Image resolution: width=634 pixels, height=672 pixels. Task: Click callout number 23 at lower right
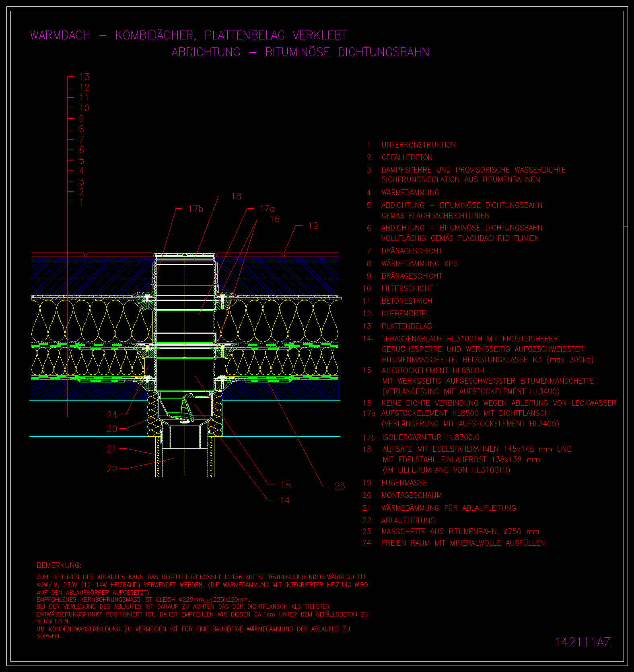point(340,486)
